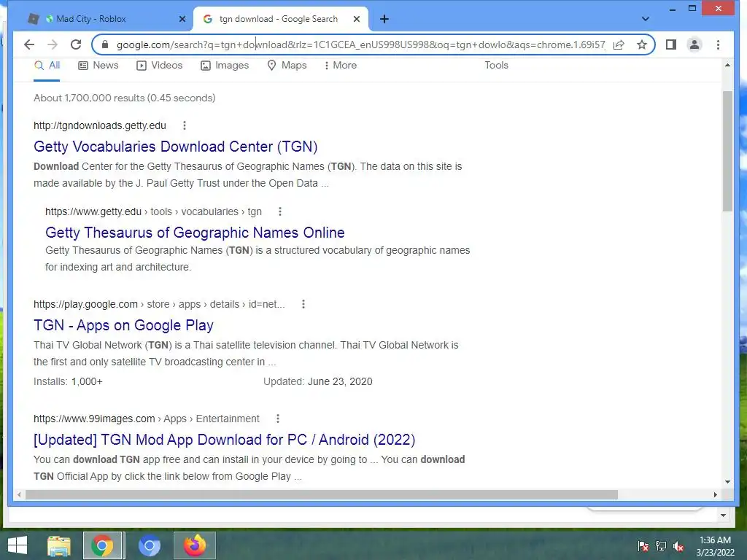Open File Explorer from the taskbar
Viewport: 747px width, 560px height.
[59, 545]
